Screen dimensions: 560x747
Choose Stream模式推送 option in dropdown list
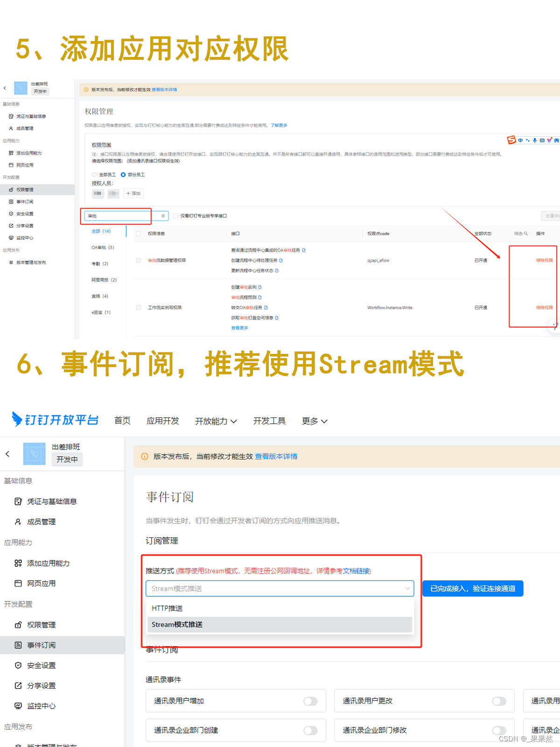pyautogui.click(x=280, y=625)
